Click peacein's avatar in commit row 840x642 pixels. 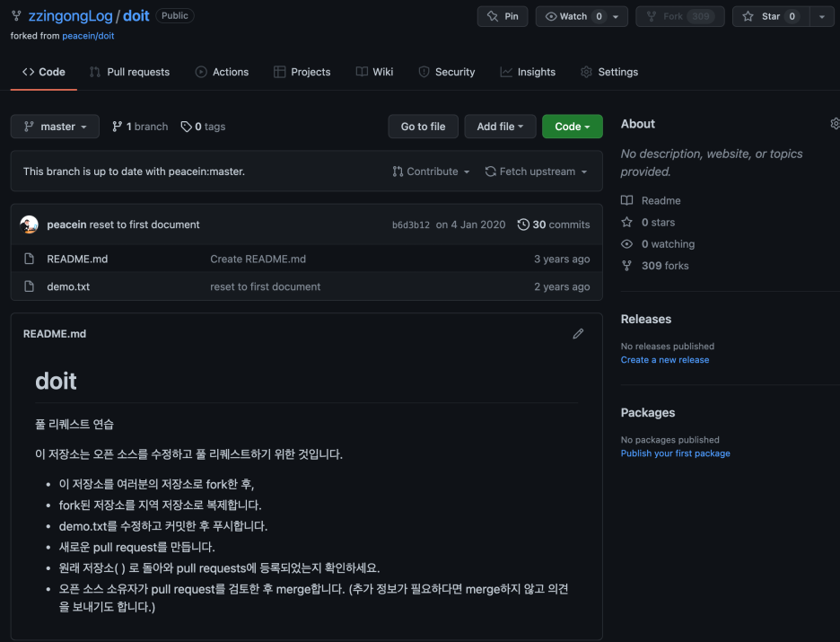pyautogui.click(x=29, y=224)
